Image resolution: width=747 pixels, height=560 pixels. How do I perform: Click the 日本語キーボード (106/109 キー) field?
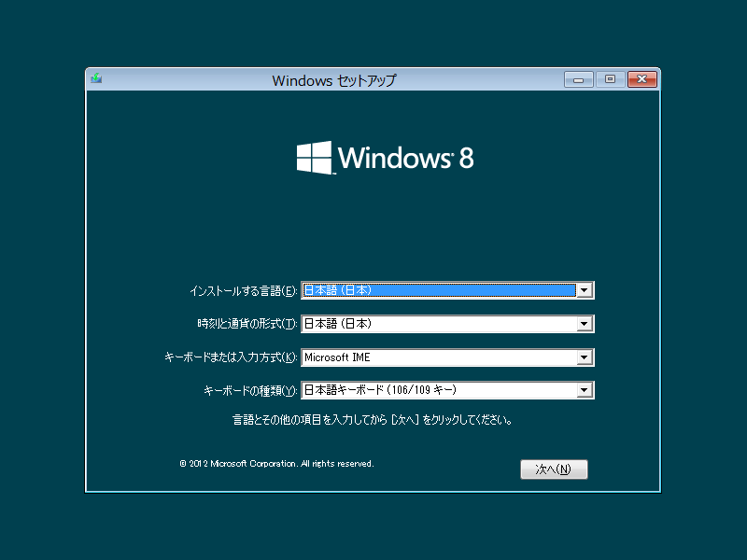pyautogui.click(x=438, y=390)
